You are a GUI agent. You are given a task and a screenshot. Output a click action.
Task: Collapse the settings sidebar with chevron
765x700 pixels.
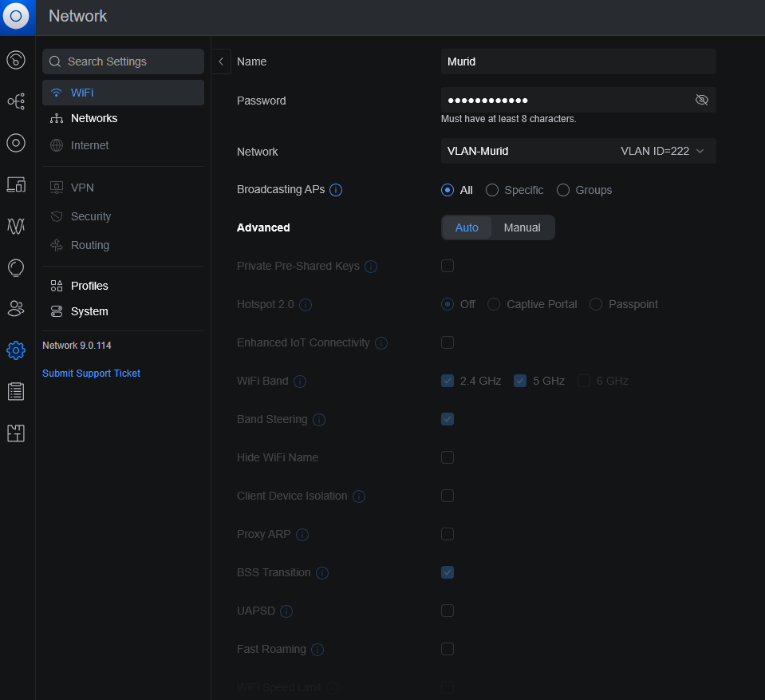(x=221, y=61)
